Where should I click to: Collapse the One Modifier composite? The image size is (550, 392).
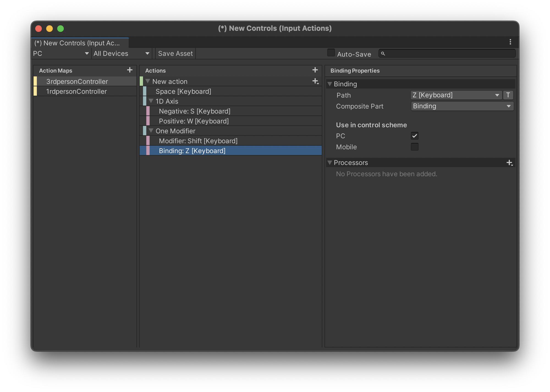151,131
